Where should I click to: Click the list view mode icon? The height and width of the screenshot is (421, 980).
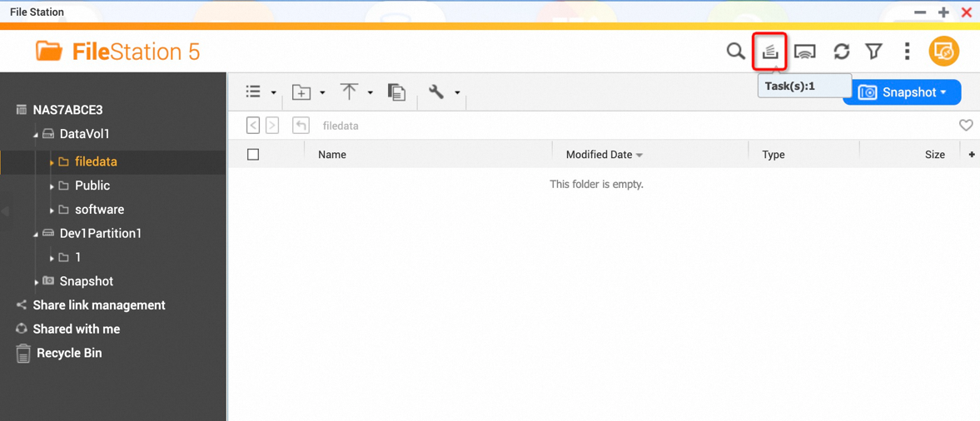[x=253, y=92]
